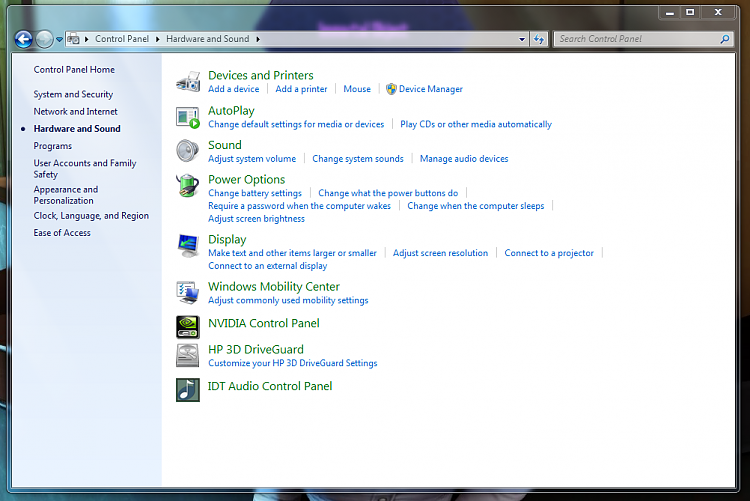This screenshot has width=750, height=501.
Task: Expand the arrow after Control Panel breadcrumb
Action: click(x=157, y=39)
